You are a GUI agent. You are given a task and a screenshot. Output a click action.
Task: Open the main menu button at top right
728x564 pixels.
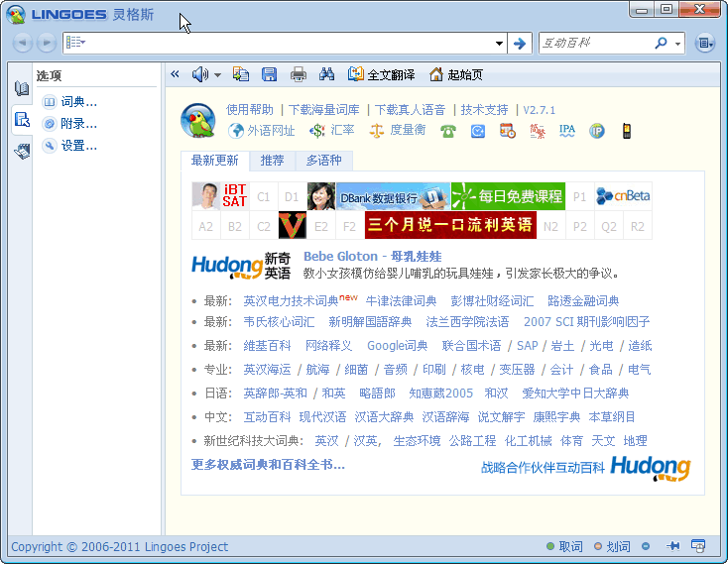click(x=705, y=44)
